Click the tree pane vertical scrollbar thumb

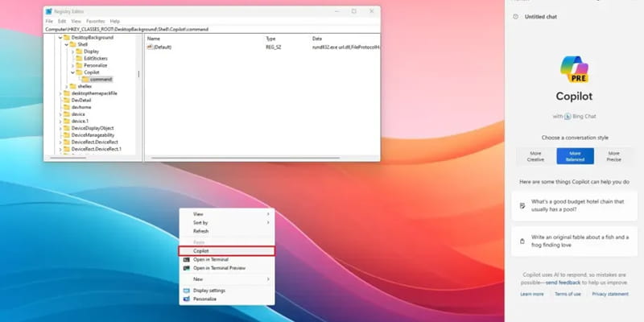(x=138, y=74)
